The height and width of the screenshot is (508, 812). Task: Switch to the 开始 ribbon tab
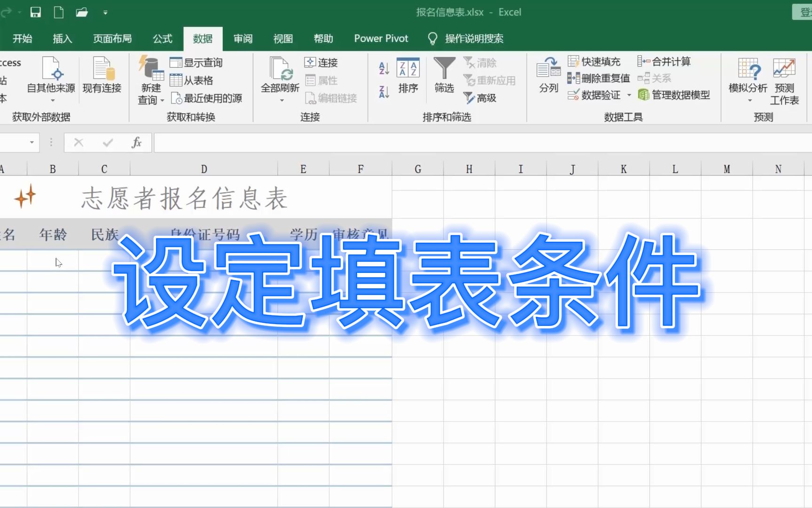point(22,39)
